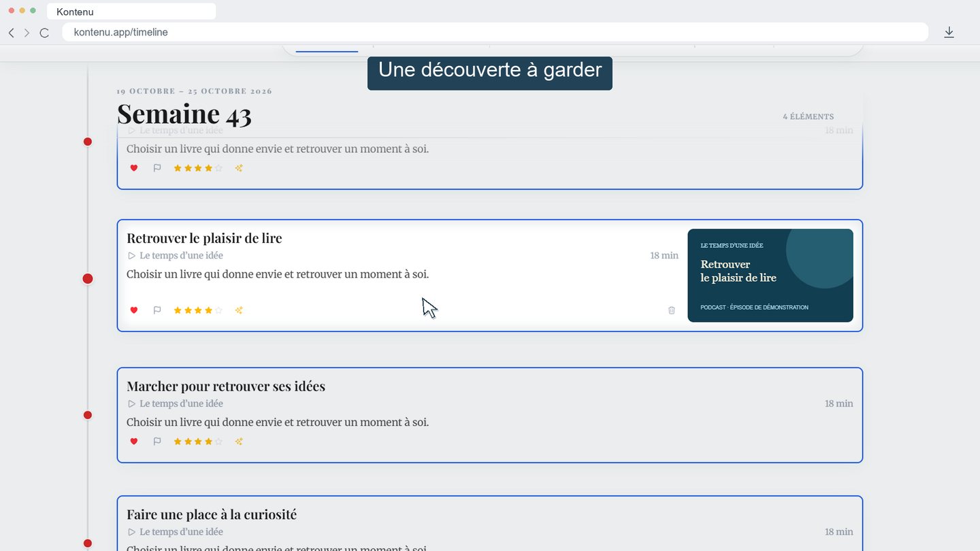Play icon under Faire une place à la curiosité

point(132,532)
